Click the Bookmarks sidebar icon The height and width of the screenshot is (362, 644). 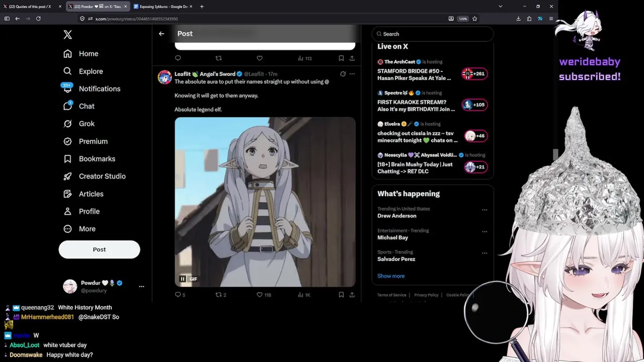[x=67, y=159]
